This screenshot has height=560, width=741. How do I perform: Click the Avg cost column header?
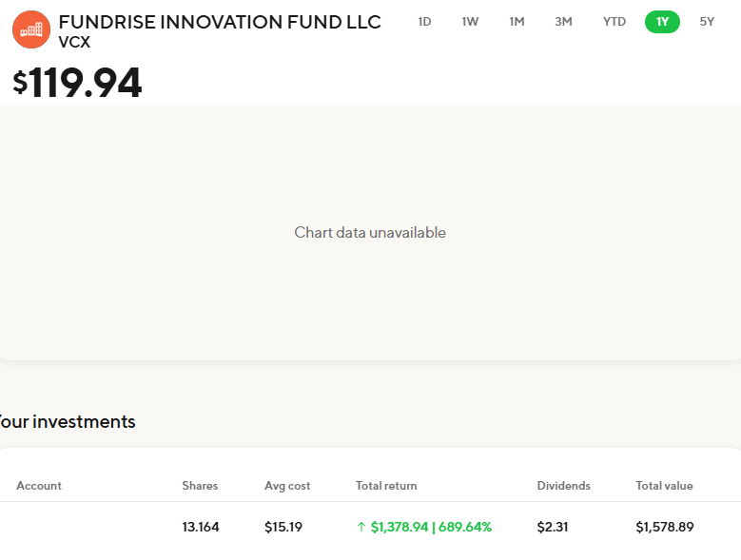point(287,486)
